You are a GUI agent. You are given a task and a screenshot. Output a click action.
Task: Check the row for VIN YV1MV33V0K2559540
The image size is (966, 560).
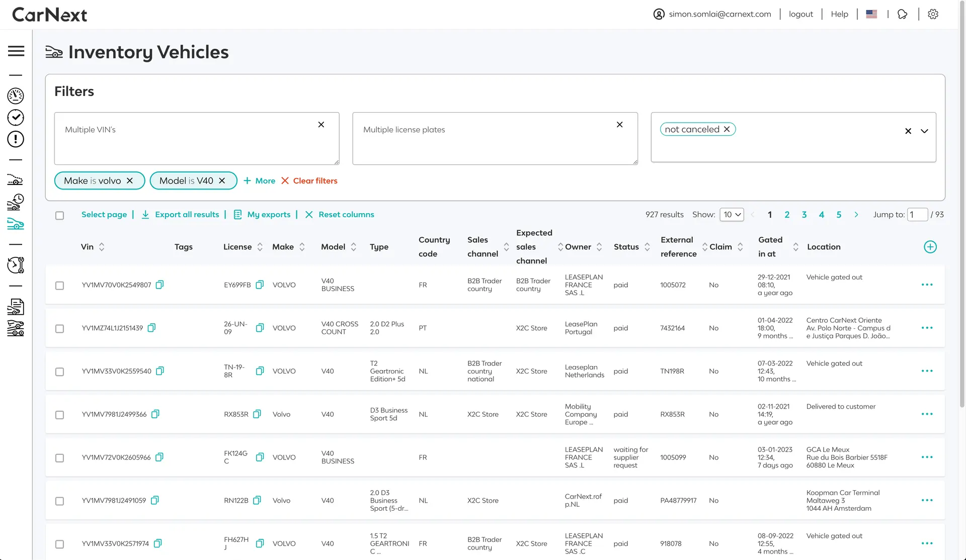coord(59,372)
